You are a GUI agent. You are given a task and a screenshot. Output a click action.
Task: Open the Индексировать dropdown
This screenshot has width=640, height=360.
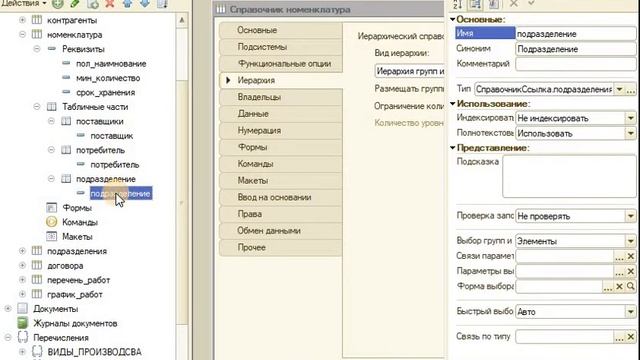631,118
